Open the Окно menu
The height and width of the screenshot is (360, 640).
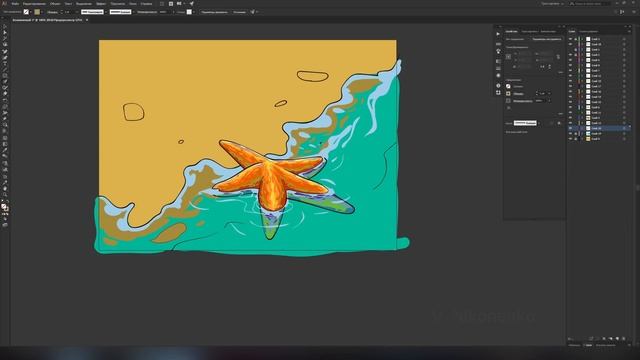[133, 3]
